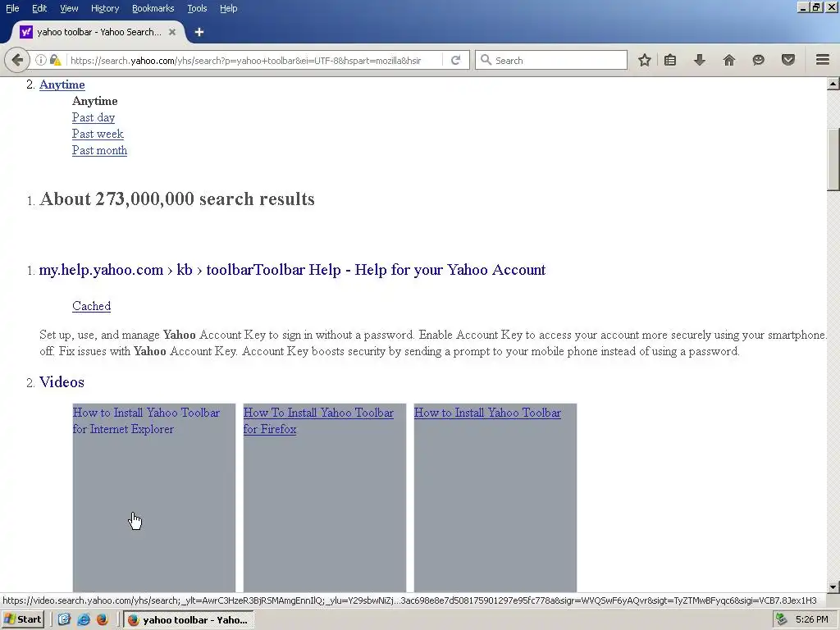Filter results by Past month
The image size is (840, 630).
(99, 151)
